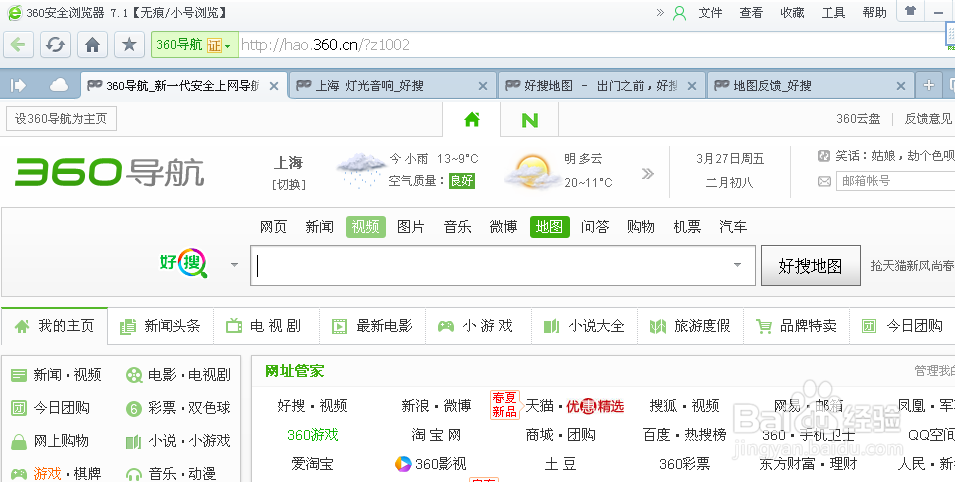Open 最新电影 navigation tab

coord(373,326)
